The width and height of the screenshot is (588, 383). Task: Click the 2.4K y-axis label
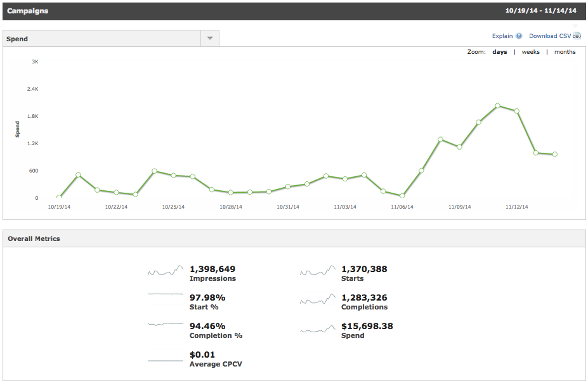coord(32,89)
